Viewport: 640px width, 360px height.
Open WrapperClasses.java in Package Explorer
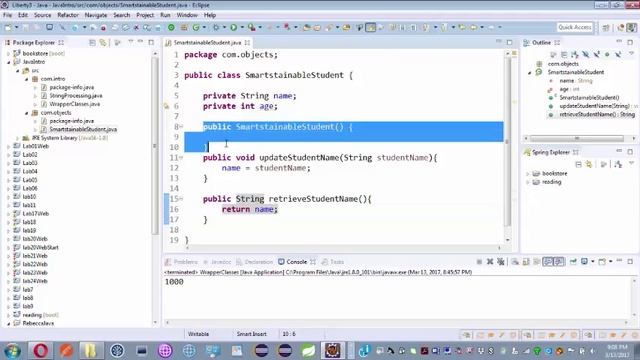click(75, 104)
